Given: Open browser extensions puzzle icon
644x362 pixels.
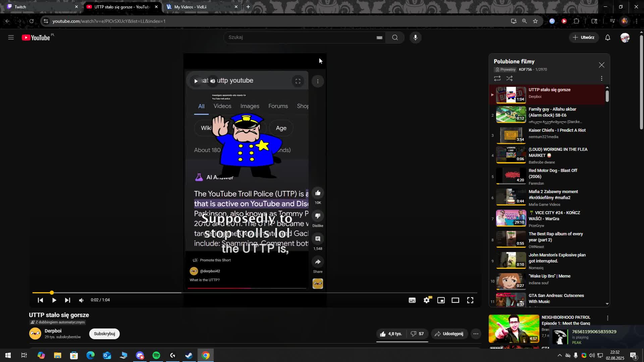Looking at the screenshot, I should pyautogui.click(x=576, y=21).
